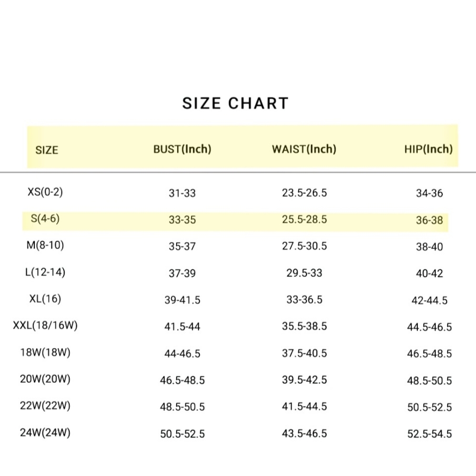Screen dimensions: 476x476
Task: Click the 36-38 hip measurement
Action: (429, 220)
